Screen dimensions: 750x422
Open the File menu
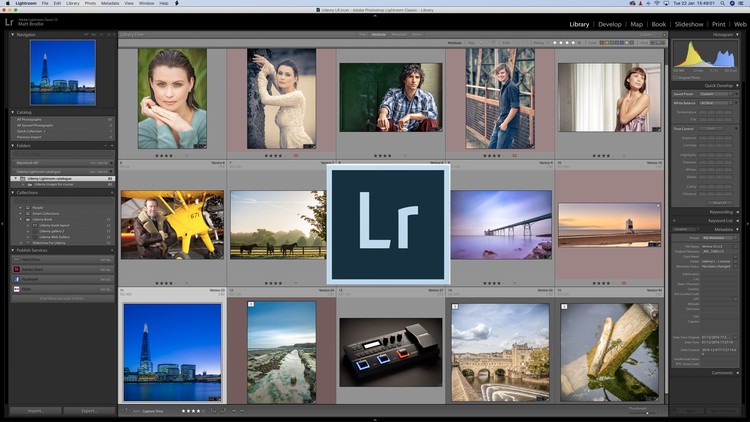tap(44, 3)
